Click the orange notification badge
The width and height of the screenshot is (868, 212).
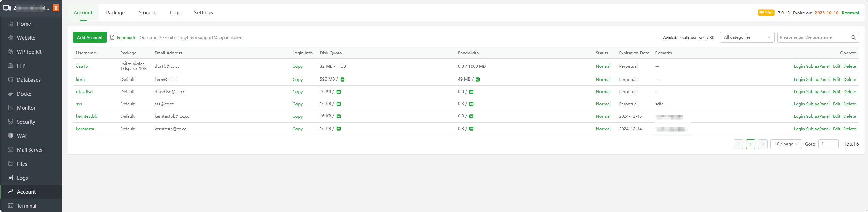tap(56, 8)
